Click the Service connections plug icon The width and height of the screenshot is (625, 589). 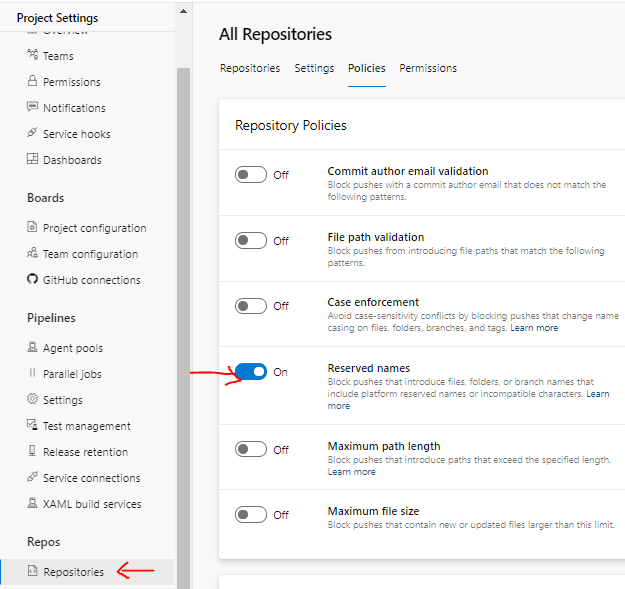[x=32, y=477]
